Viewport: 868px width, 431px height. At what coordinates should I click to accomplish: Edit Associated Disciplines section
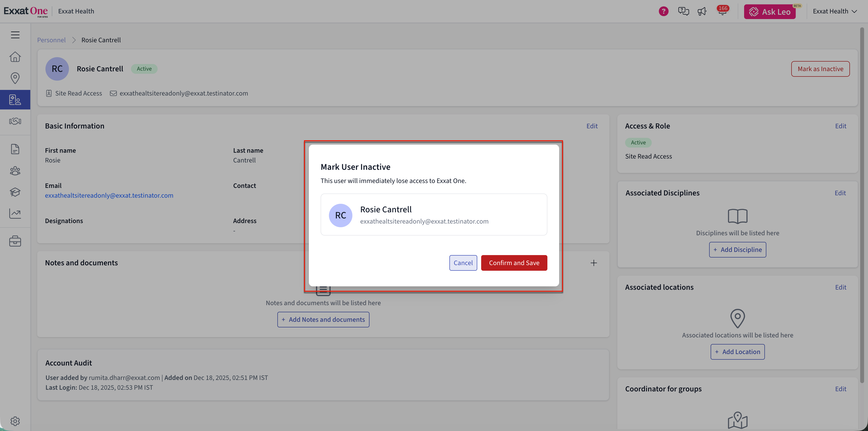[x=840, y=193]
